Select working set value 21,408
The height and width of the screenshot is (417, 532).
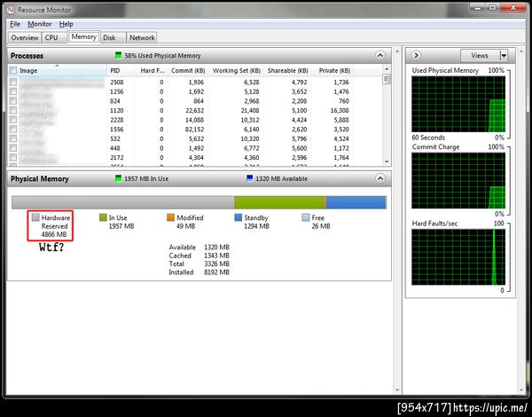(250, 111)
